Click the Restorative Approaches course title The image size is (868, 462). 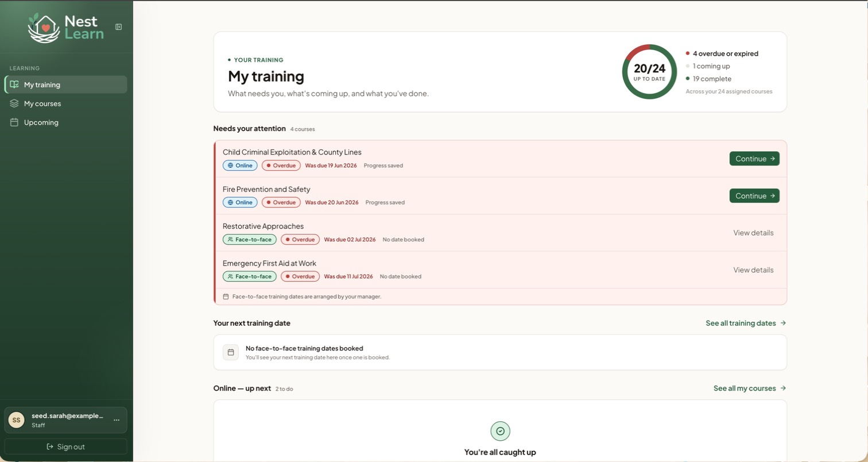coord(263,226)
